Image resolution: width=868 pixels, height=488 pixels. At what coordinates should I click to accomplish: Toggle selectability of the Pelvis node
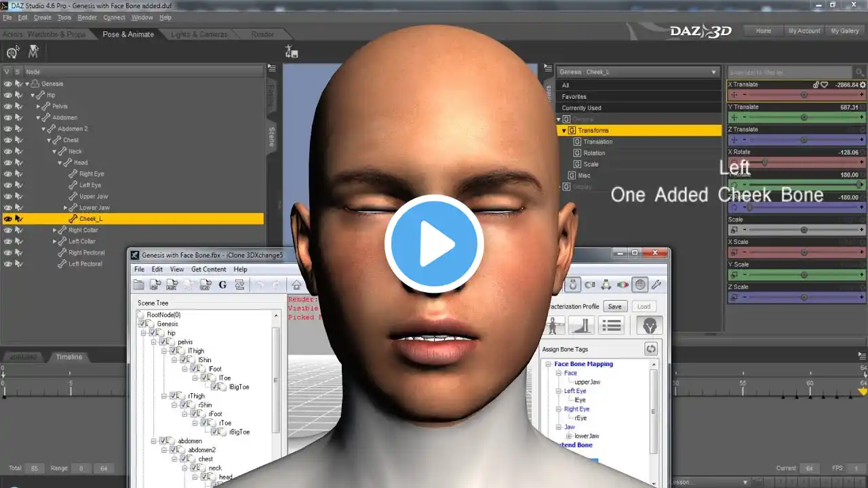(x=18, y=106)
